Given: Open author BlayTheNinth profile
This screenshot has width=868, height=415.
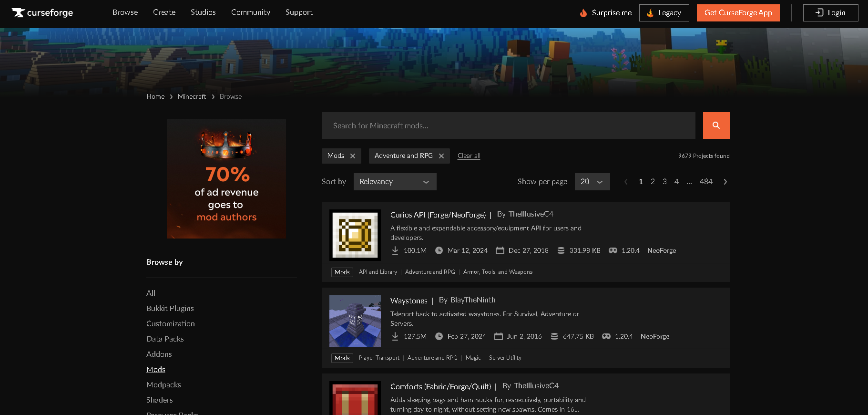Looking at the screenshot, I should pyautogui.click(x=473, y=300).
